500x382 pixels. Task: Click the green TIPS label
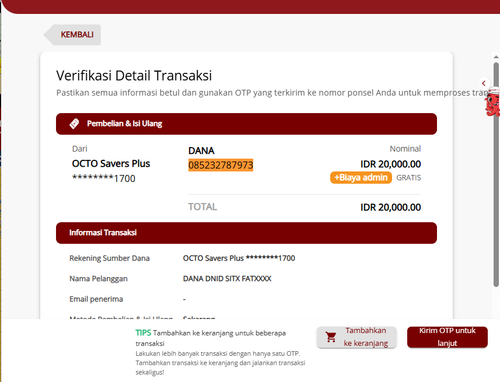143,333
